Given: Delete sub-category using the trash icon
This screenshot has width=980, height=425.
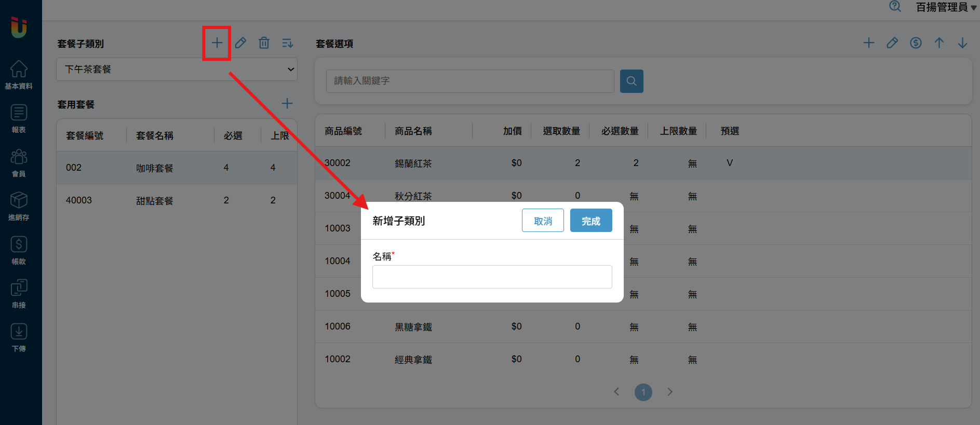Looking at the screenshot, I should coord(264,43).
